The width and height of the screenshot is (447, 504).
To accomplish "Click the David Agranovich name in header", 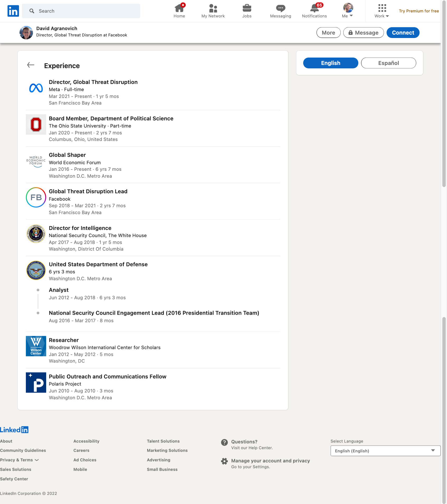I will tap(57, 28).
